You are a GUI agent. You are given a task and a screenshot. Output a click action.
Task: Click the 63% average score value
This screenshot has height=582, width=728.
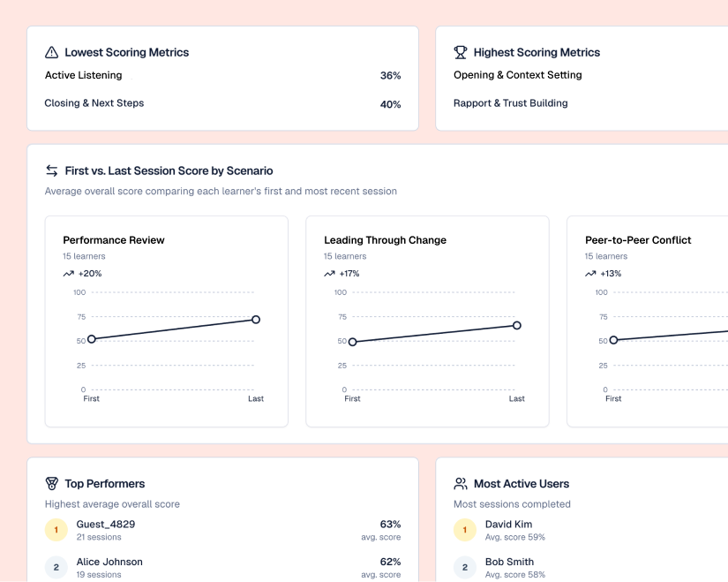(x=390, y=525)
